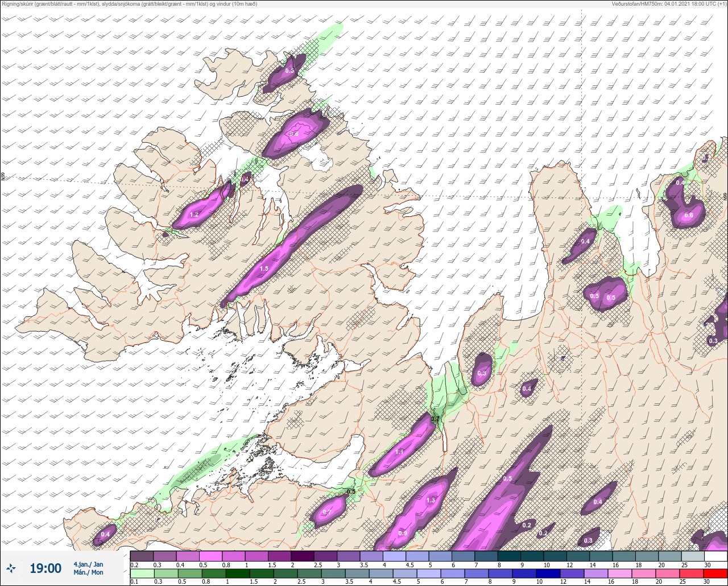
Task: Pick upper legend swatch between 0.2 and 0.3
Action: pyautogui.click(x=142, y=556)
